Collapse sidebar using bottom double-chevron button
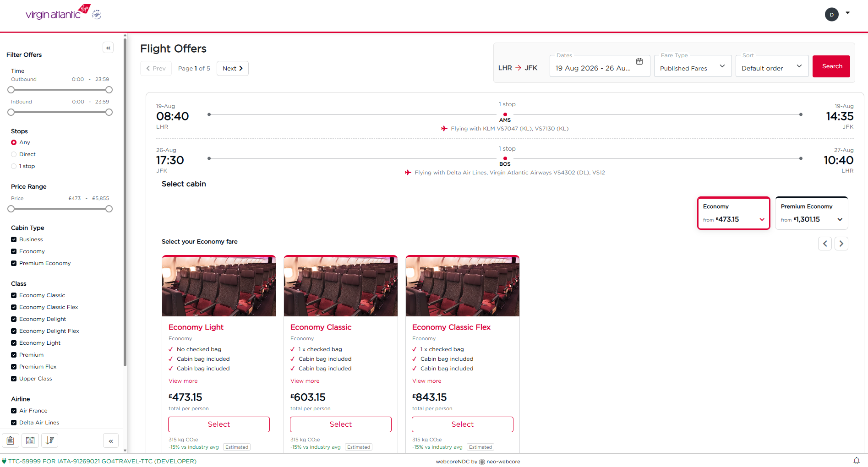The width and height of the screenshot is (868, 467). [111, 441]
